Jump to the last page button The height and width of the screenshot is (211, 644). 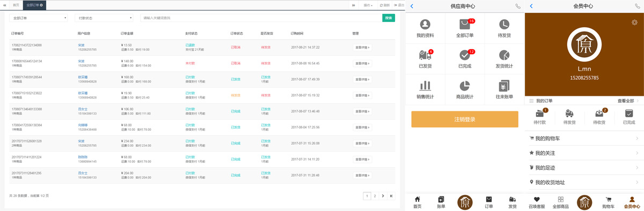point(391,196)
